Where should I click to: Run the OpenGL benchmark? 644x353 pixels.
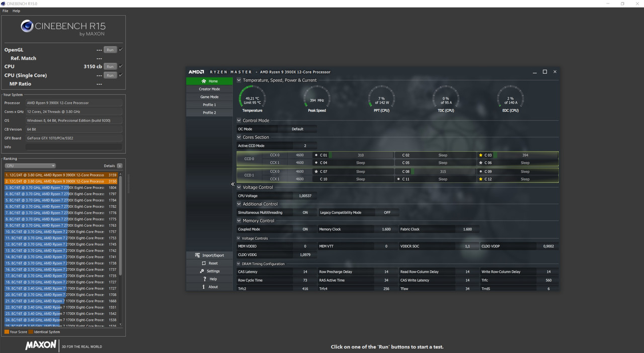click(x=110, y=50)
